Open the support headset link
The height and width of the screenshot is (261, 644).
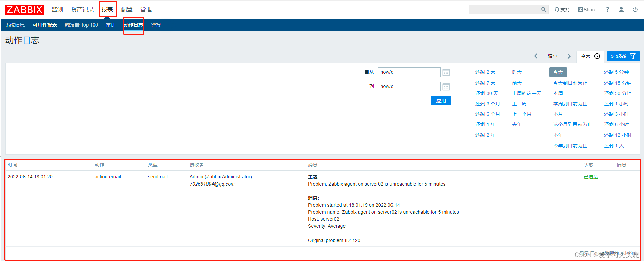coord(562,10)
